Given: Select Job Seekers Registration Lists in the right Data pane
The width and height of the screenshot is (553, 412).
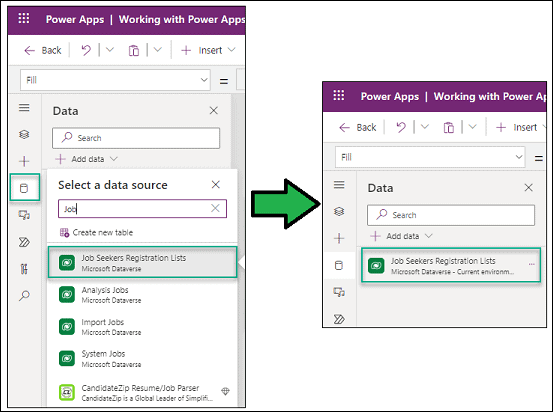Looking at the screenshot, I should pyautogui.click(x=451, y=265).
